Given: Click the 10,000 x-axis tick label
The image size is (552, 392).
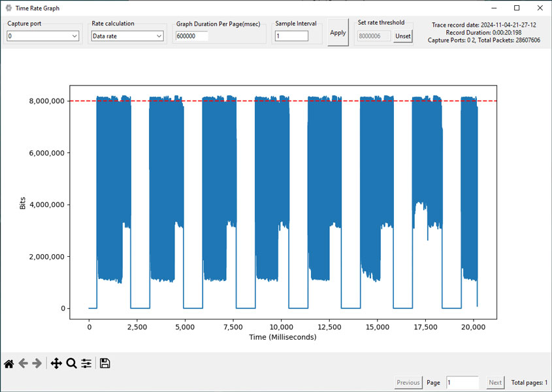Looking at the screenshot, I should (x=281, y=327).
